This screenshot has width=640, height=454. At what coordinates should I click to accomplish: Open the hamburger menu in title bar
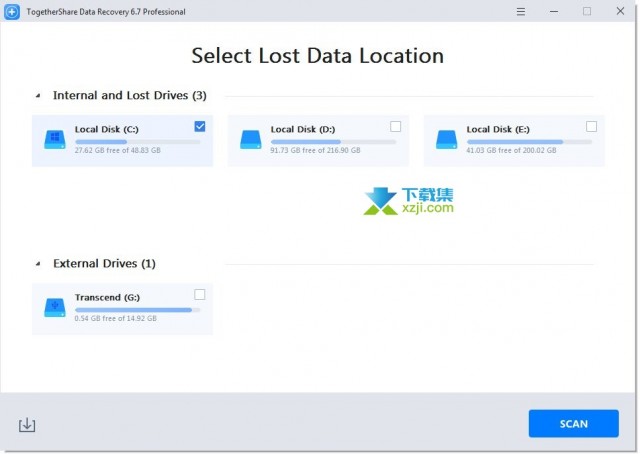tap(521, 11)
